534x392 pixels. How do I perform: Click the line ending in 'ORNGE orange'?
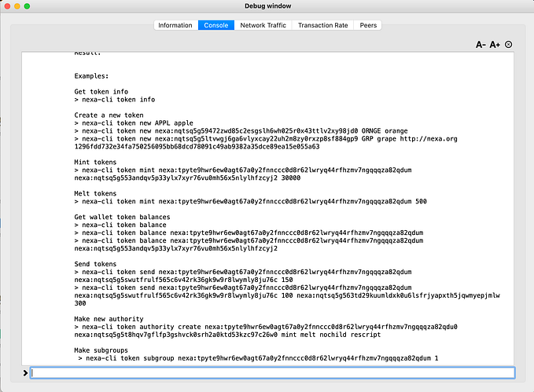tap(241, 130)
